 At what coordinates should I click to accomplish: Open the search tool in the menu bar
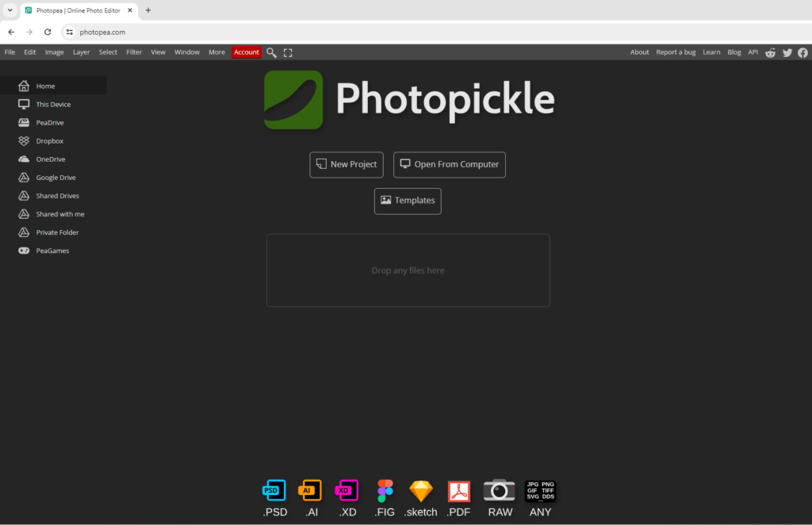(x=271, y=52)
